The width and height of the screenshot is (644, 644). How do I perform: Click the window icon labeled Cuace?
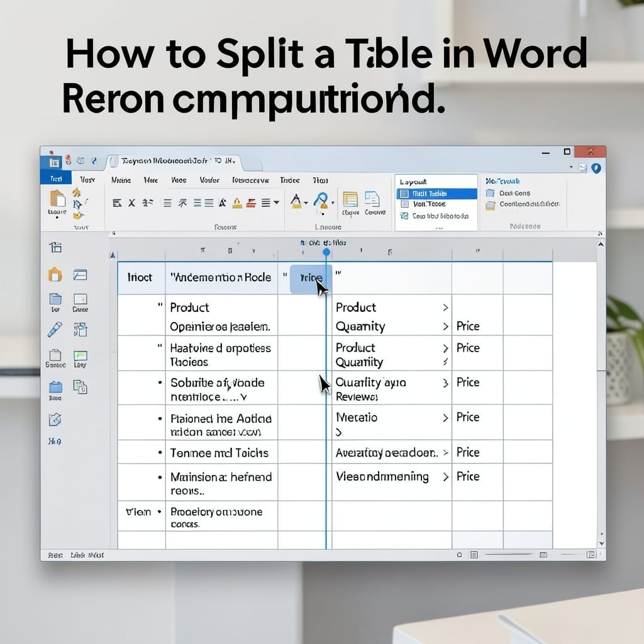[80, 299]
